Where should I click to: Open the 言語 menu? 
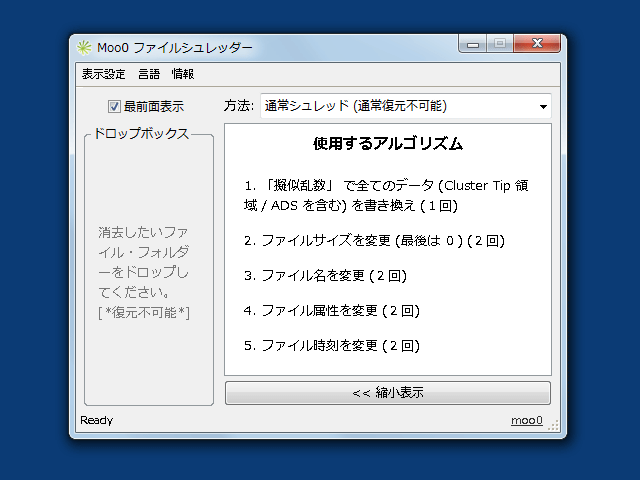click(x=149, y=74)
